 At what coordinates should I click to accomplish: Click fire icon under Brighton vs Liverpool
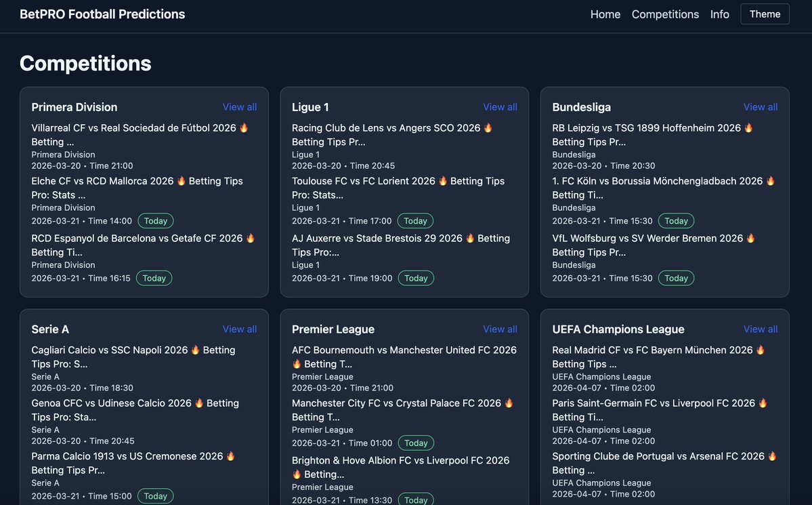296,474
